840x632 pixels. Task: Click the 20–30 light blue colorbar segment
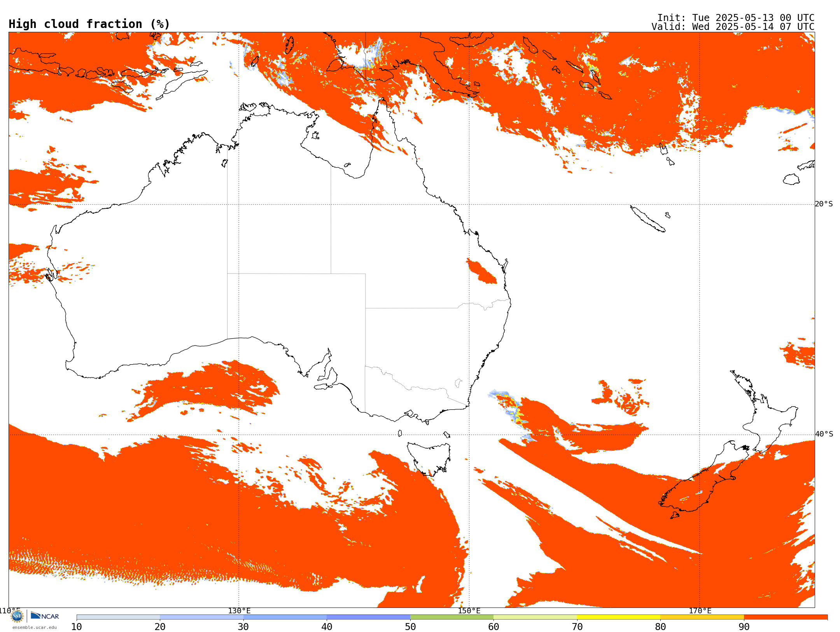click(x=201, y=617)
